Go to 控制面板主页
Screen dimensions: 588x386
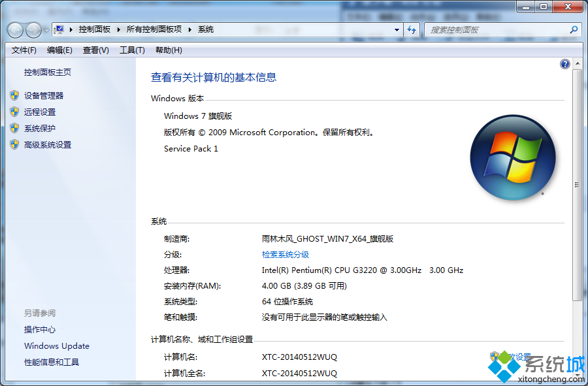pyautogui.click(x=48, y=72)
